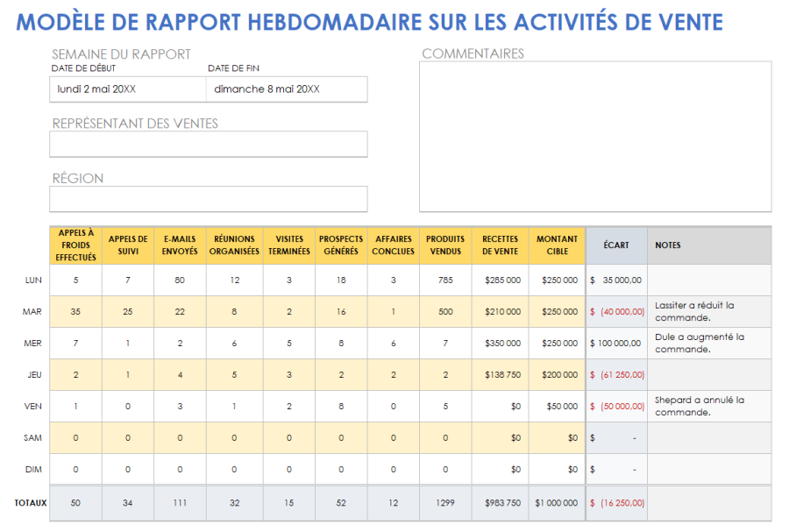The image size is (789, 532).
Task: Select the ÉCART column header
Action: pos(615,245)
